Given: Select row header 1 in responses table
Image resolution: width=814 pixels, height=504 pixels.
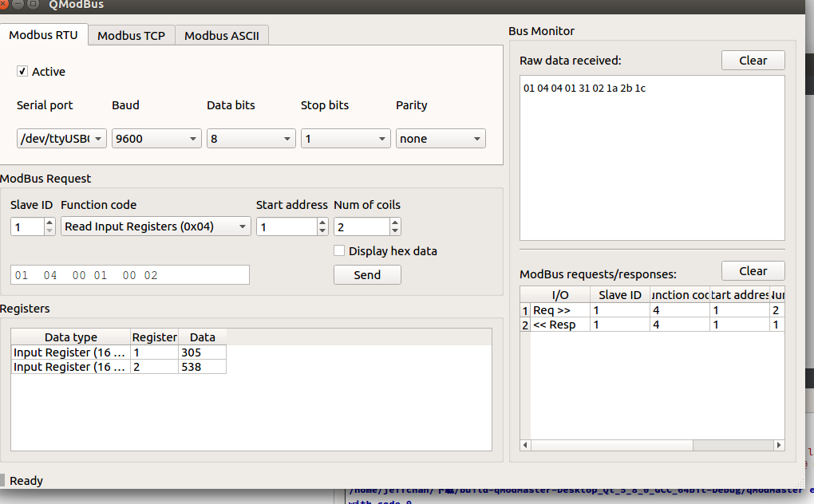Looking at the screenshot, I should pyautogui.click(x=525, y=310).
